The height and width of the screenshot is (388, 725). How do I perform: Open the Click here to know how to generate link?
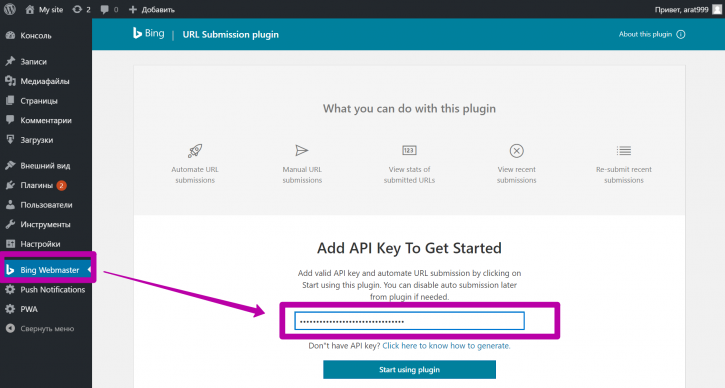[446, 345]
